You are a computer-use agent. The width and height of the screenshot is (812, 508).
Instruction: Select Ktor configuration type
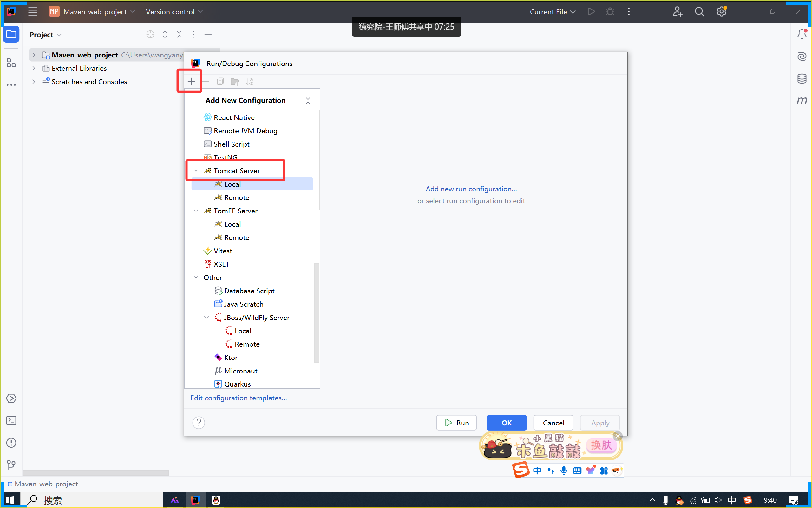252,358
